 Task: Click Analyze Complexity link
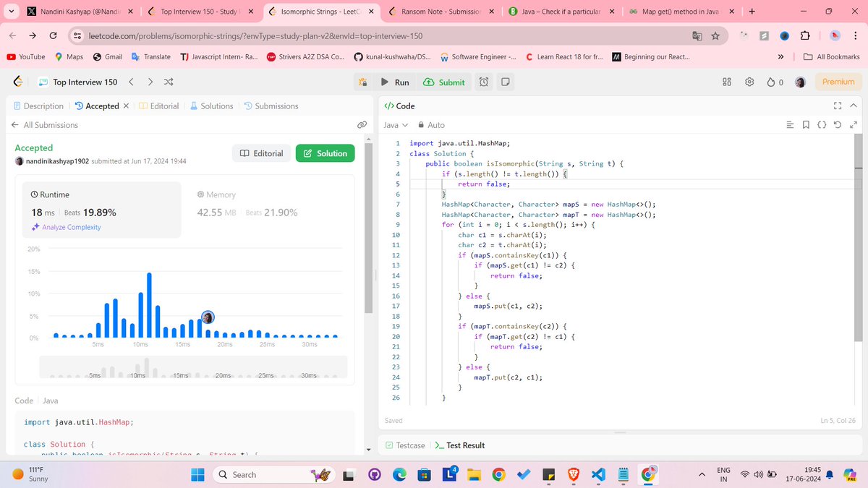[66, 227]
